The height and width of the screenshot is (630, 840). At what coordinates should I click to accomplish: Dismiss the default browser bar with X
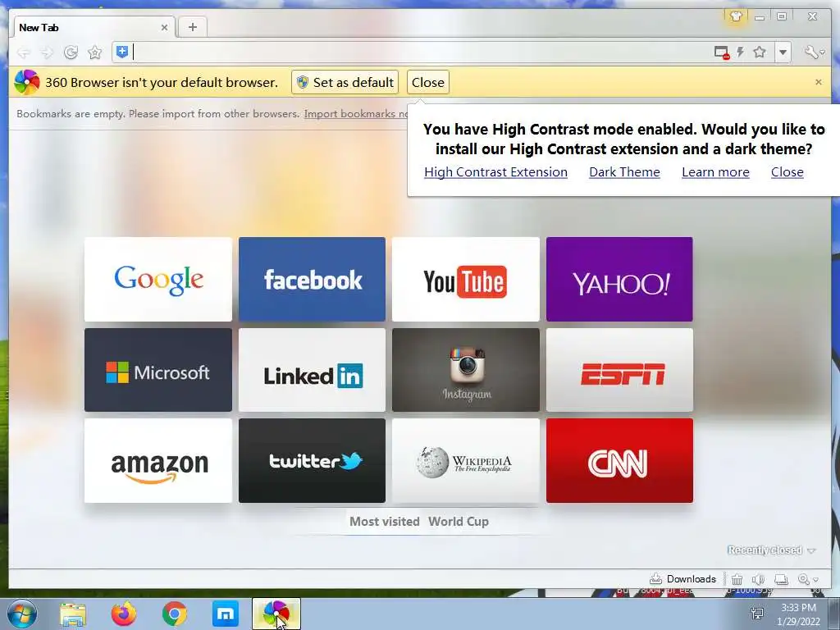(x=818, y=82)
